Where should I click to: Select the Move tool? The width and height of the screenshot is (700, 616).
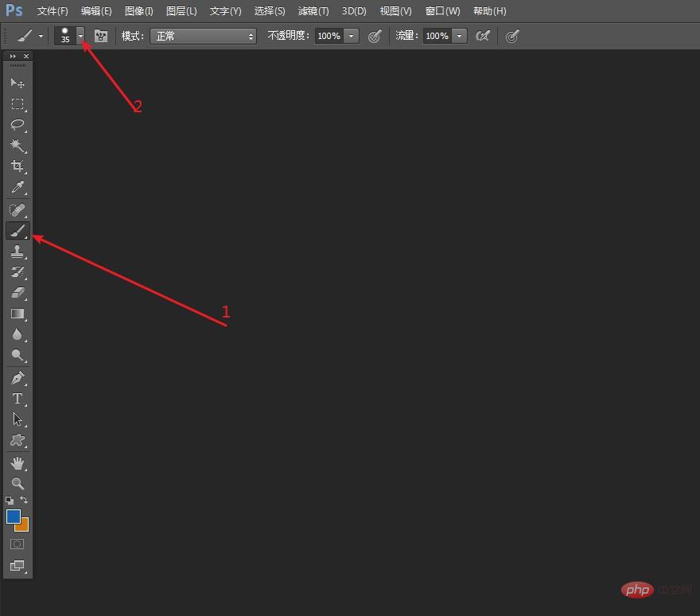(17, 83)
